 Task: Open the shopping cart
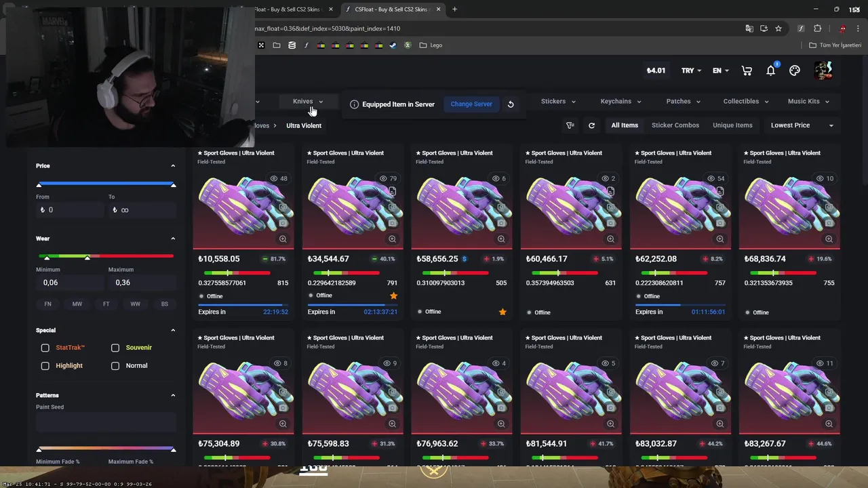[x=747, y=70]
